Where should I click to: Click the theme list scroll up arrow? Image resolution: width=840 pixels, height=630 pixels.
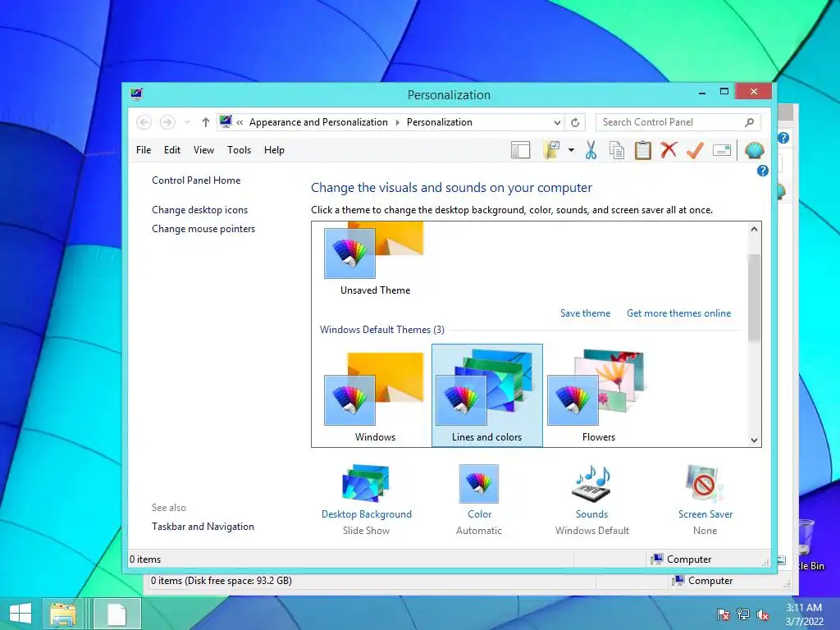coord(755,230)
